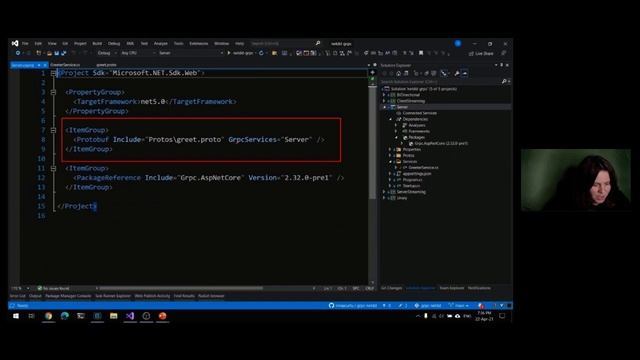This screenshot has height=360, width=640.
Task: Expand the Frameworks node
Action: pyautogui.click(x=396, y=131)
